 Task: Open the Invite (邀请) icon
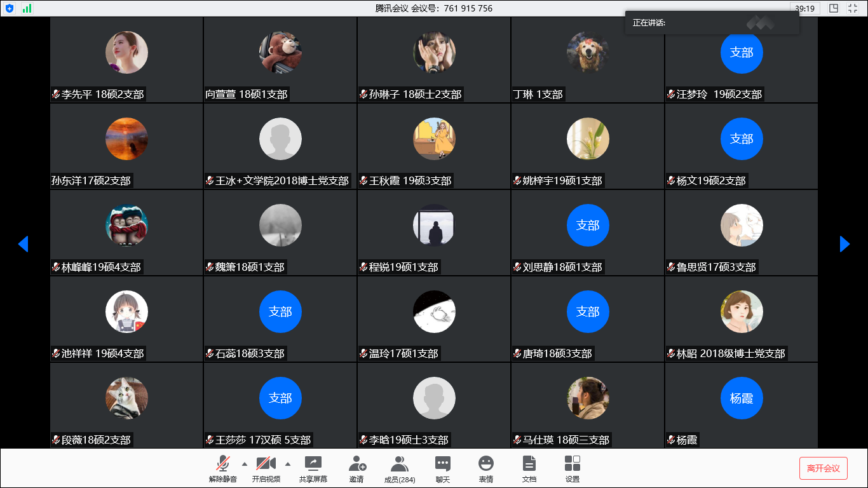coord(356,469)
